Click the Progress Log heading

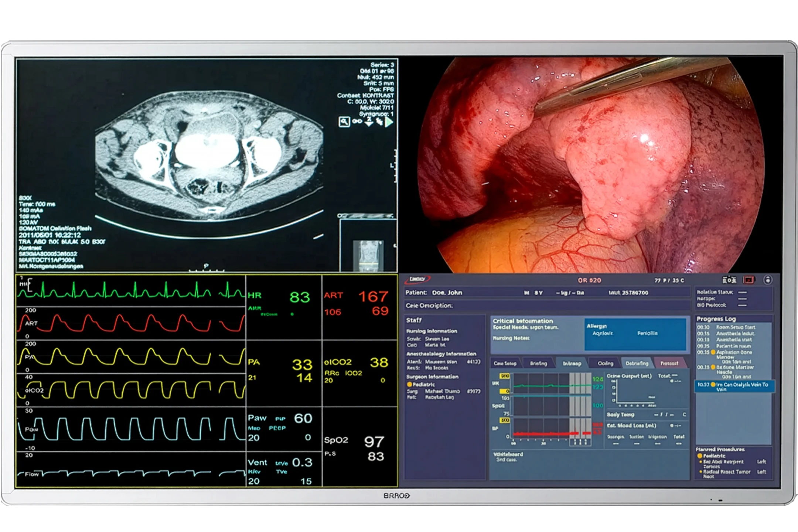[716, 318]
